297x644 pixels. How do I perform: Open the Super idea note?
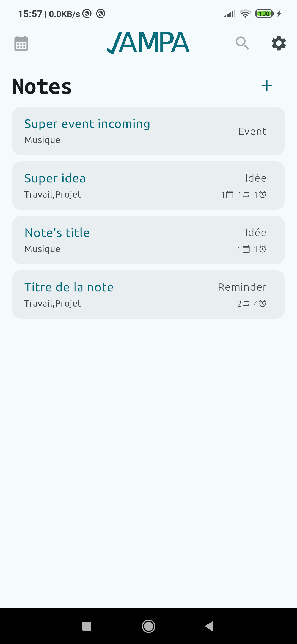click(x=55, y=179)
